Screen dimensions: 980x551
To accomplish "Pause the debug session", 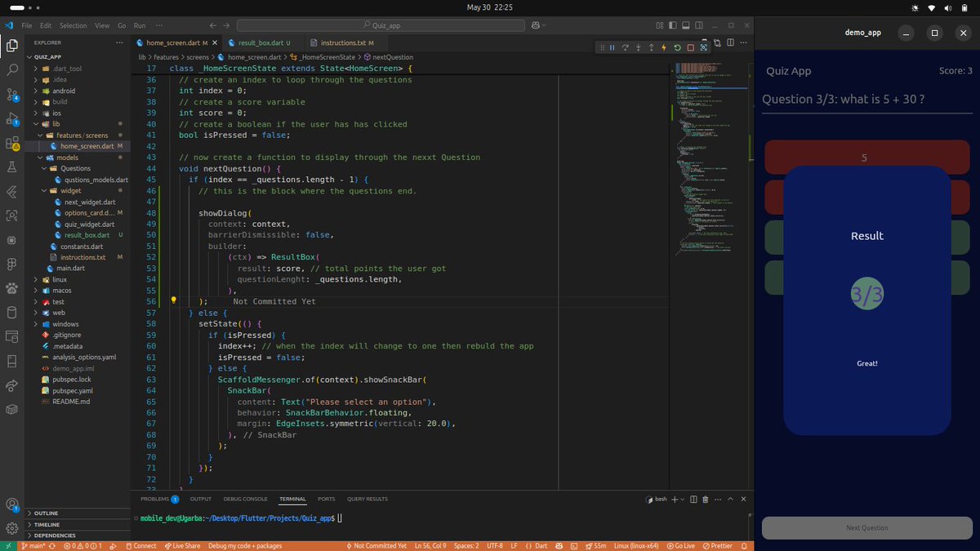I will point(612,47).
